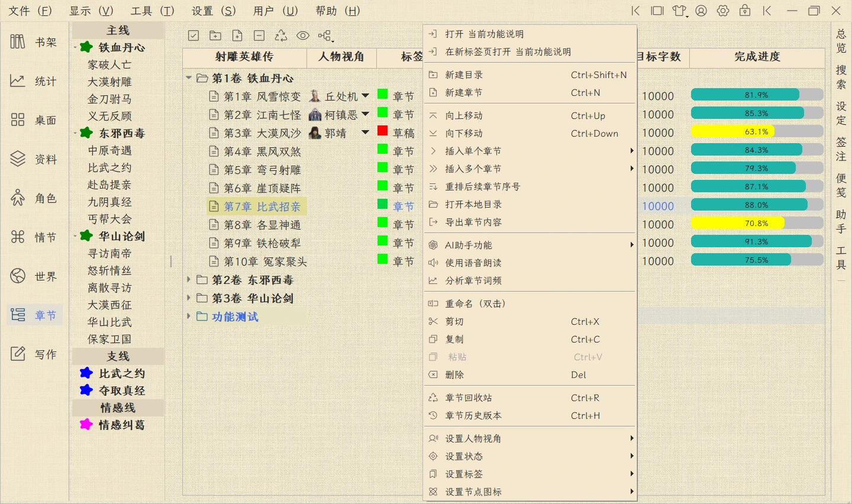Open the 世界 world sidebar icon
The image size is (852, 504).
click(x=18, y=276)
